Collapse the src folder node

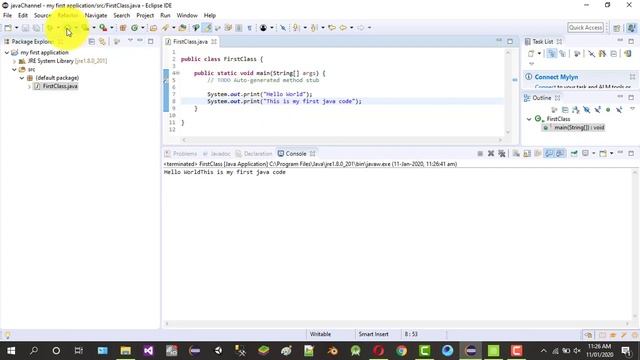pyautogui.click(x=14, y=70)
